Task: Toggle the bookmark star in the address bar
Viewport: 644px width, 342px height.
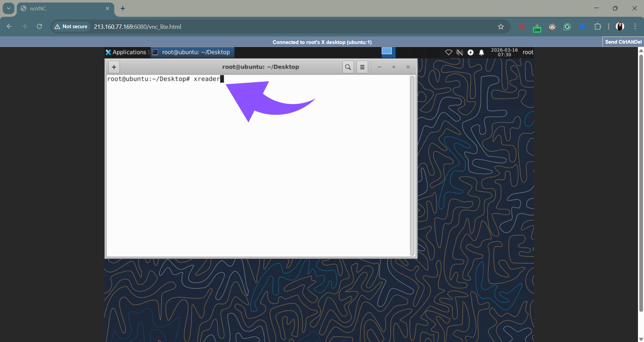Action: pyautogui.click(x=501, y=27)
